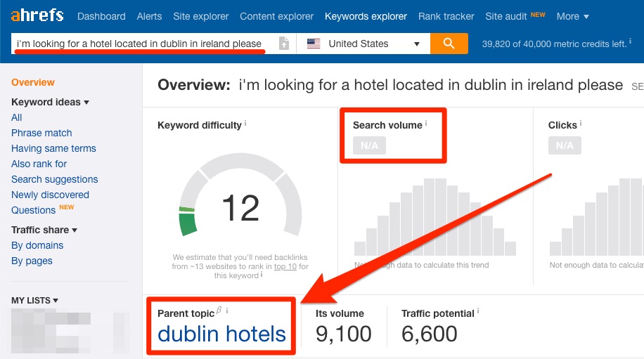Go to Content explorer
Viewport: 644px width, 359px height.
[276, 16]
